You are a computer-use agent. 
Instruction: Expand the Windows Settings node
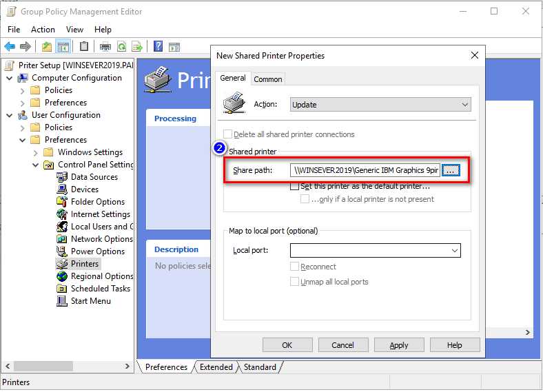(35, 153)
